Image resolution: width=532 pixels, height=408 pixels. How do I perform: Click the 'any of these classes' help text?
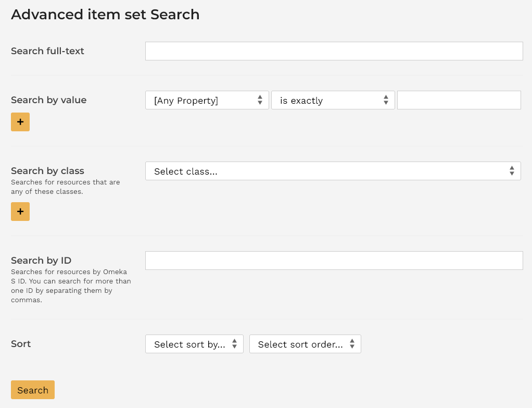[x=66, y=187]
